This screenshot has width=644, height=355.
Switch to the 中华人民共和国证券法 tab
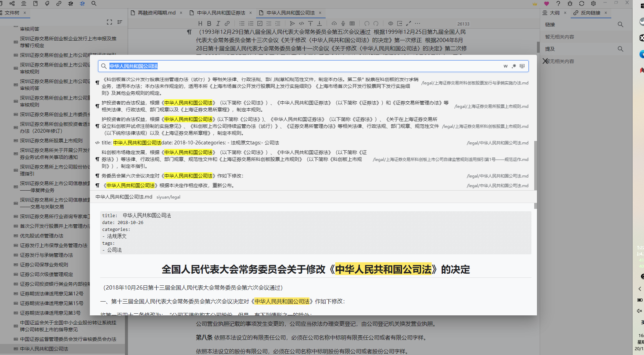click(x=221, y=13)
